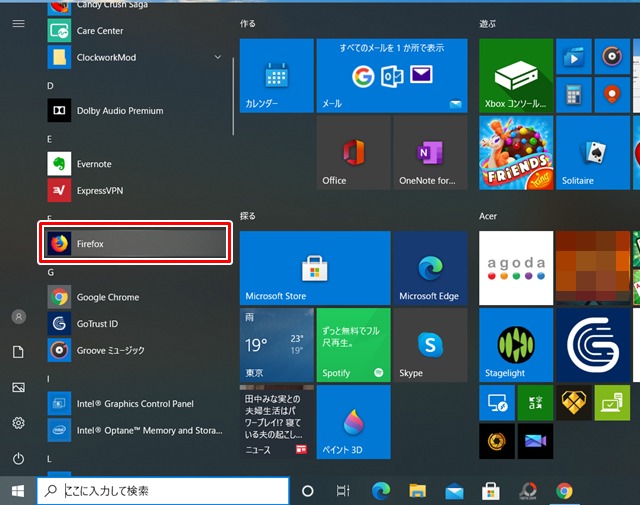640x505 pixels.
Task: Click the 作る tile group header
Action: [248, 24]
